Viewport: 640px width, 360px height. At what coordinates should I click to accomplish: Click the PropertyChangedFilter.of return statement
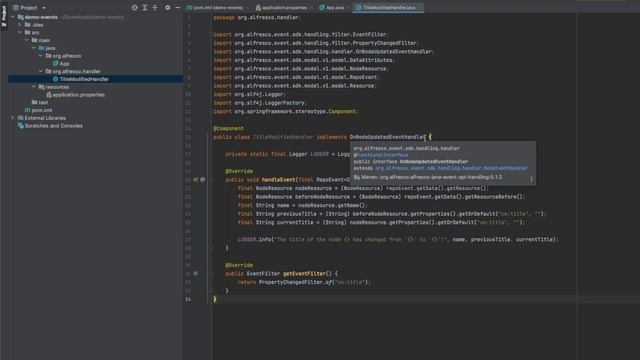(x=304, y=282)
